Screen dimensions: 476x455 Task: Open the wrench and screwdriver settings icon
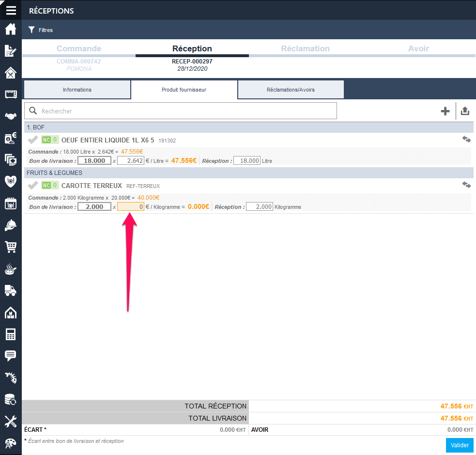11,421
